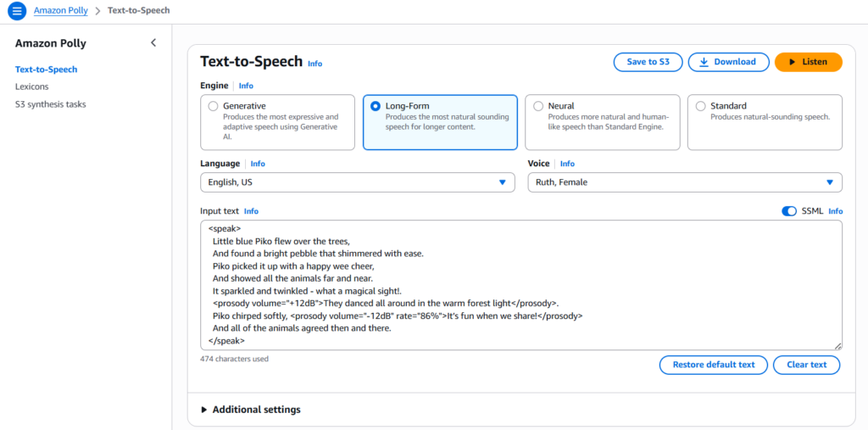Click the Clear text button

[806, 365]
